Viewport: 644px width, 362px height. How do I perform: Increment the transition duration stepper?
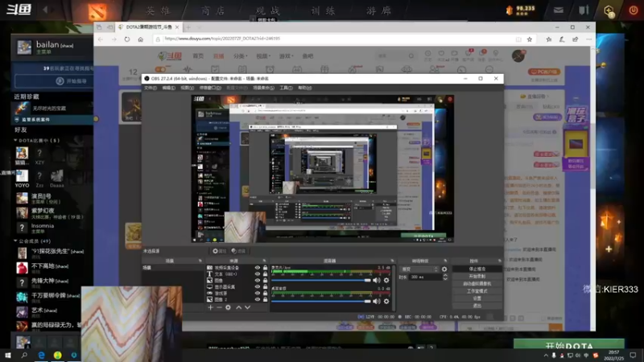(445, 275)
